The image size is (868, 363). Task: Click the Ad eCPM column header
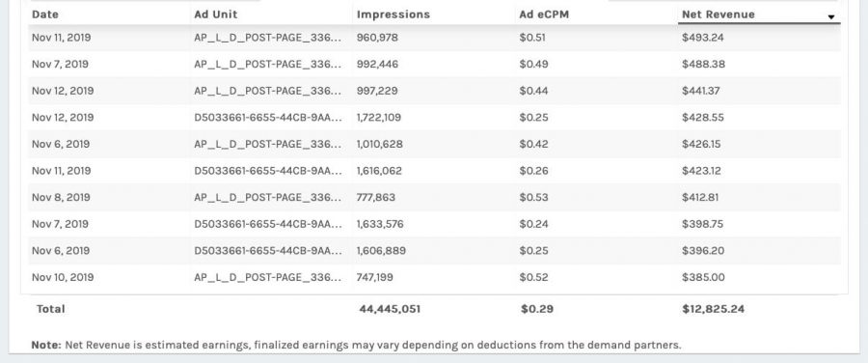(x=544, y=14)
